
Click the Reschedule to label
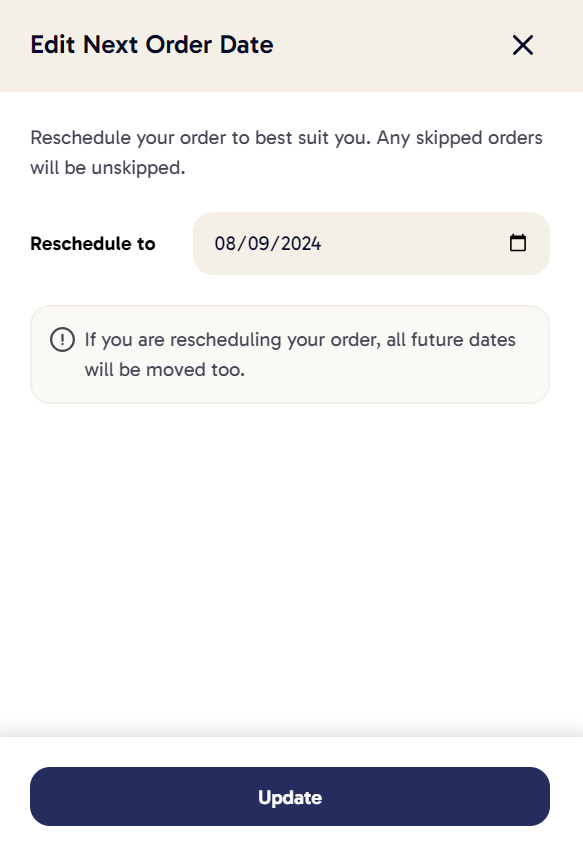point(93,244)
